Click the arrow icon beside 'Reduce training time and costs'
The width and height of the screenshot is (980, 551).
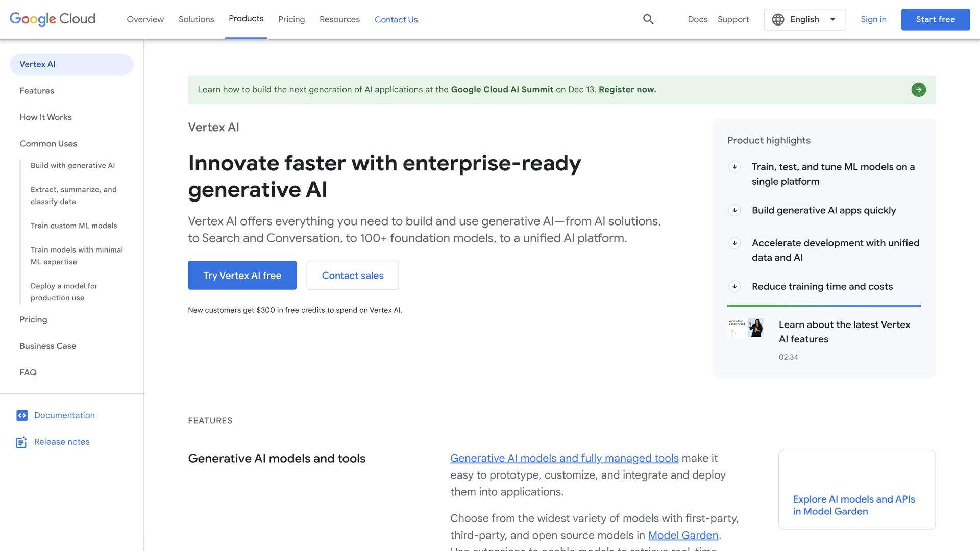pos(734,286)
